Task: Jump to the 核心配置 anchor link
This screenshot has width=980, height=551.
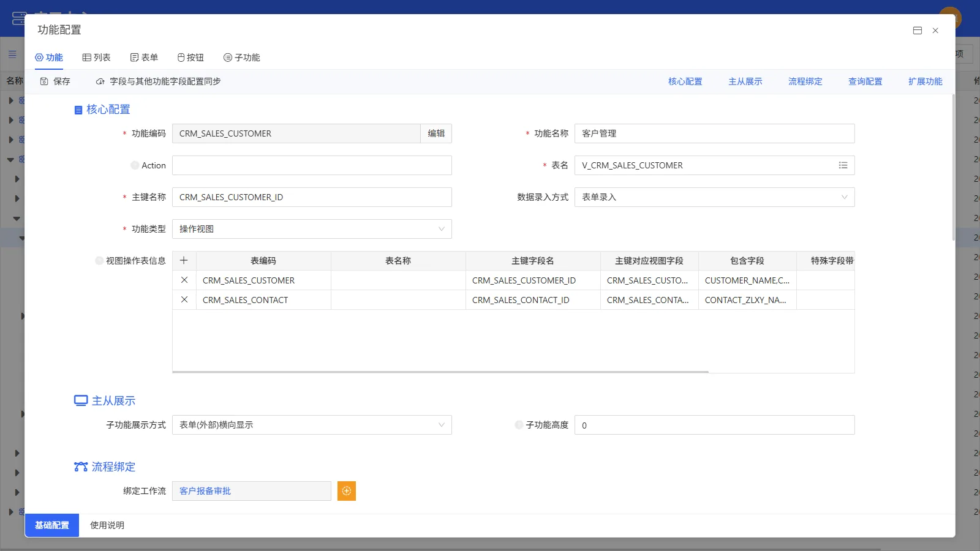Action: [685, 81]
